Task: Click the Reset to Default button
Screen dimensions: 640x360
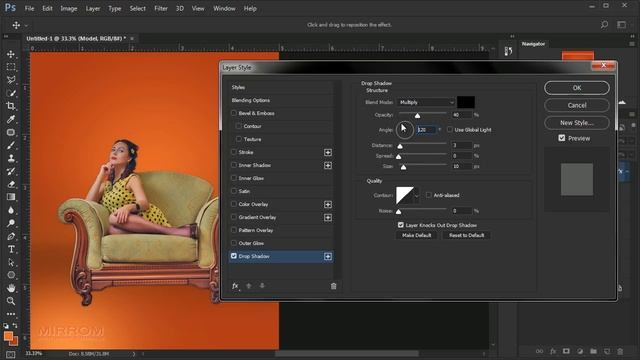Action: coord(467,236)
